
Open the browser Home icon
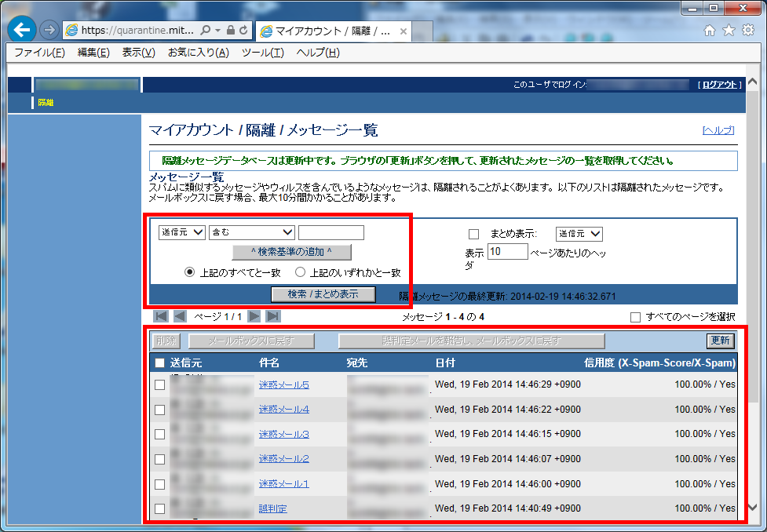(x=709, y=31)
